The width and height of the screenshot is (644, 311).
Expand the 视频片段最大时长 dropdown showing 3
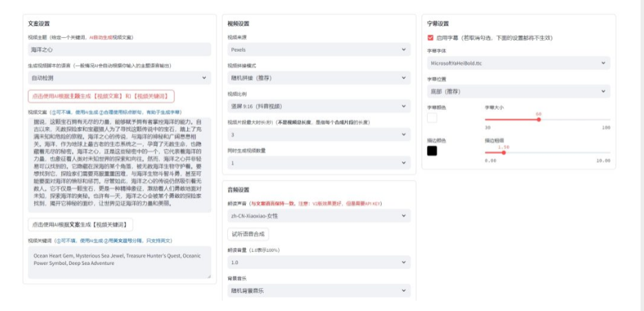318,134
